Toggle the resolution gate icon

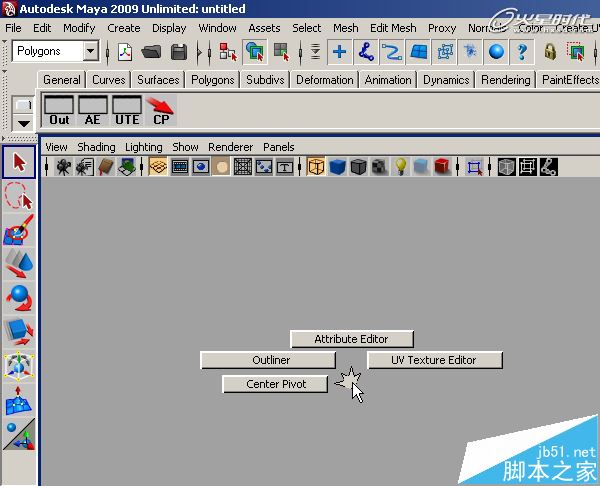pos(201,167)
